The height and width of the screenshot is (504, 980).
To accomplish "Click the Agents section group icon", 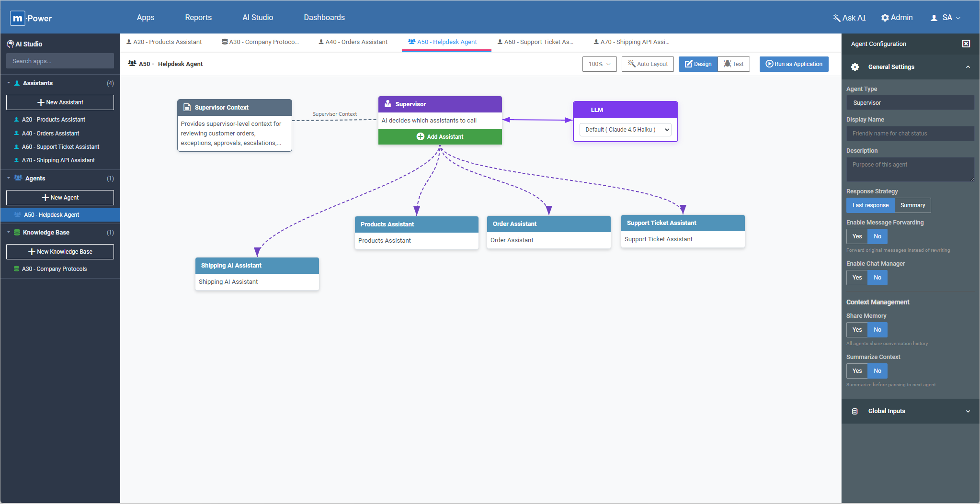I will coord(18,178).
